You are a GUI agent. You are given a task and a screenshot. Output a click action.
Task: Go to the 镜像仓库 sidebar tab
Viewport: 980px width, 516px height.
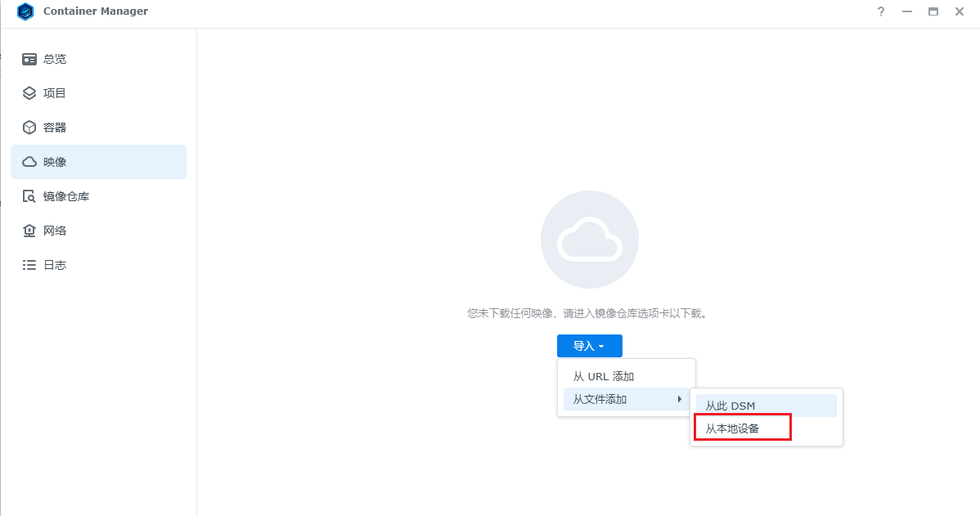pos(66,196)
